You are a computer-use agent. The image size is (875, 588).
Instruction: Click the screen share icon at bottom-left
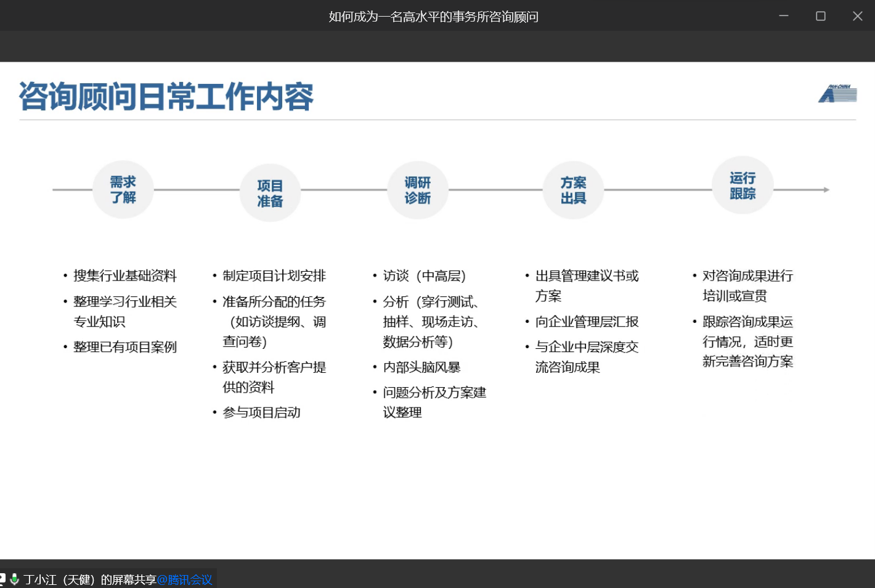(x=2, y=579)
